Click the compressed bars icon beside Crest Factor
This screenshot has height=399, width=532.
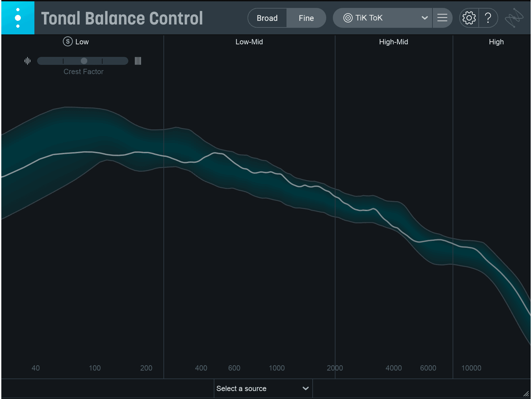pyautogui.click(x=138, y=61)
